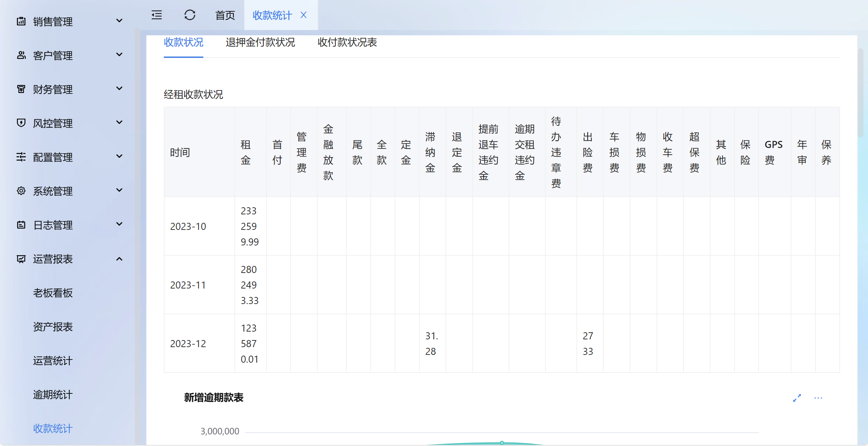Image resolution: width=868 pixels, height=446 pixels.
Task: Expand the 配置管理 menu chevron
Action: (119, 156)
